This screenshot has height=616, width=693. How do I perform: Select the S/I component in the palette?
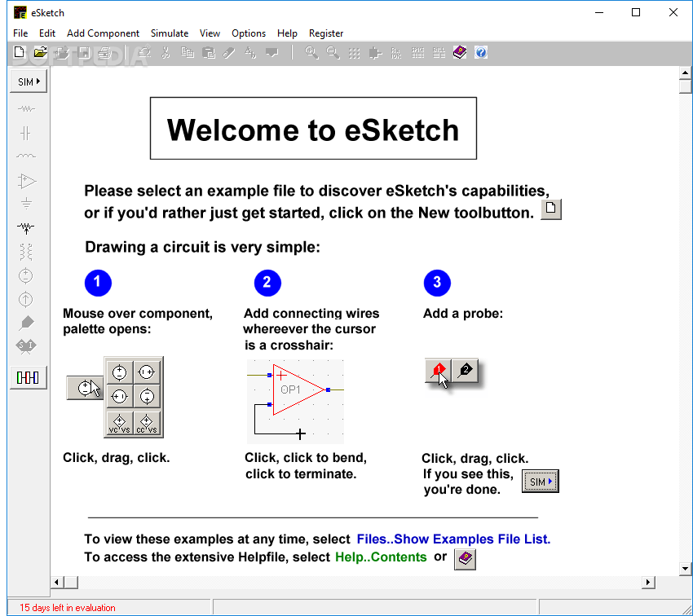click(26, 346)
